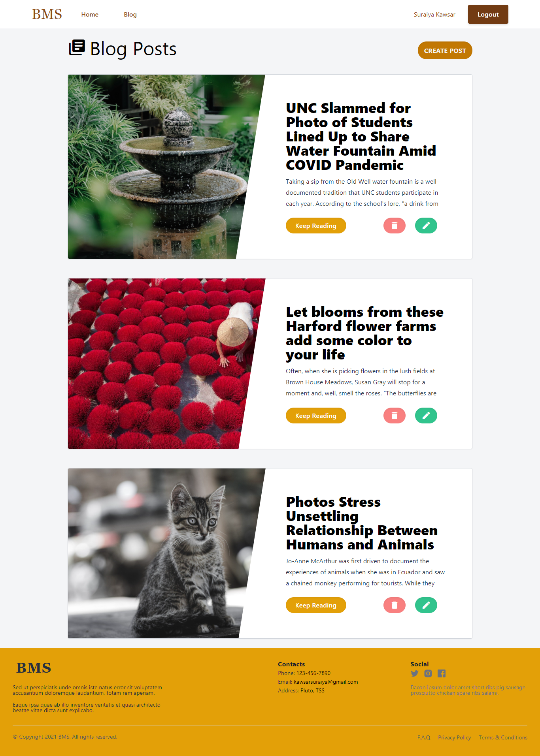Click the BMS logo in header
The image size is (540, 756).
(47, 14)
